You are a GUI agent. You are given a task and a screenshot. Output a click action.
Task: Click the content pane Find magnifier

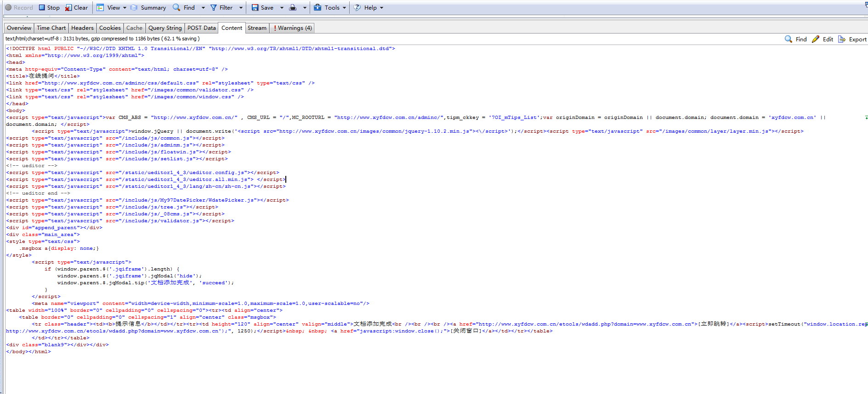(x=789, y=39)
